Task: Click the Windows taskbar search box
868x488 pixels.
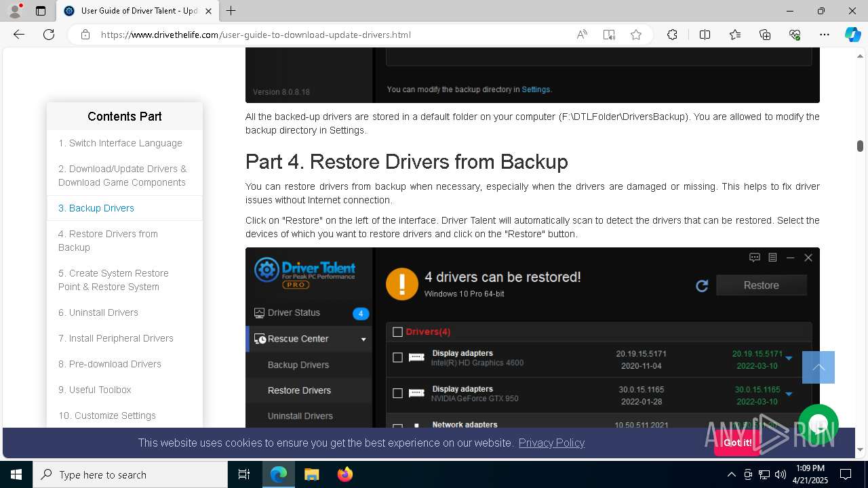Action: 130,474
